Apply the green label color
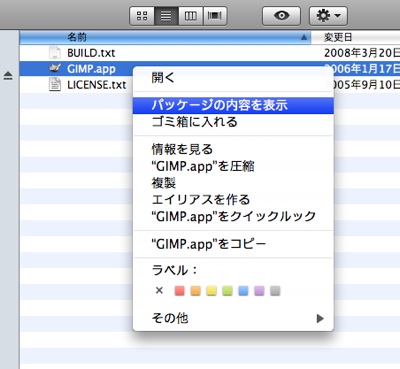This screenshot has height=369, width=400. [227, 291]
